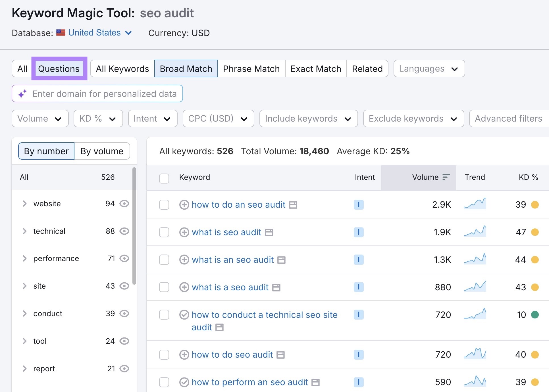Open the Languages dropdown

coord(429,68)
